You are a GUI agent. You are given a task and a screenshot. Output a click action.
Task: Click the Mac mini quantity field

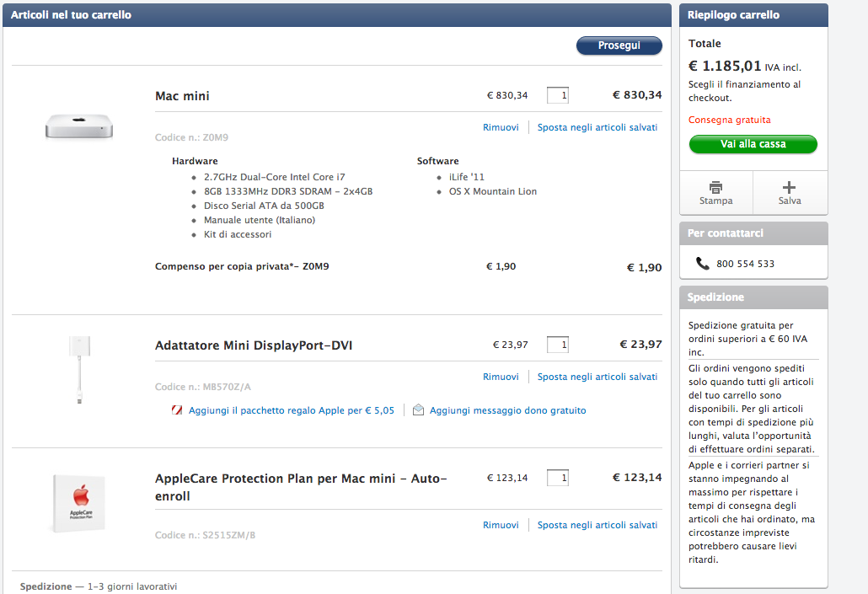pyautogui.click(x=557, y=95)
